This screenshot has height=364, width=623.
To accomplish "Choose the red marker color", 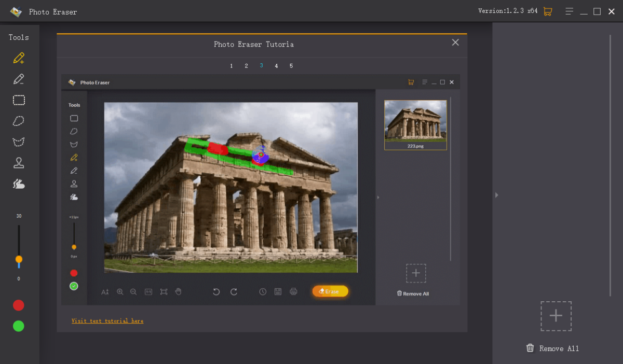I will tap(19, 305).
